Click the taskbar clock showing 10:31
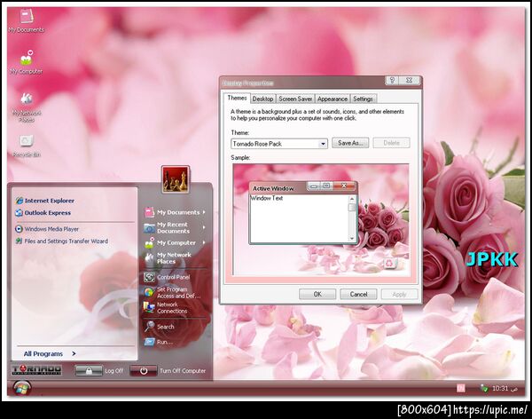Screen dimensions: 532x419 coord(500,388)
